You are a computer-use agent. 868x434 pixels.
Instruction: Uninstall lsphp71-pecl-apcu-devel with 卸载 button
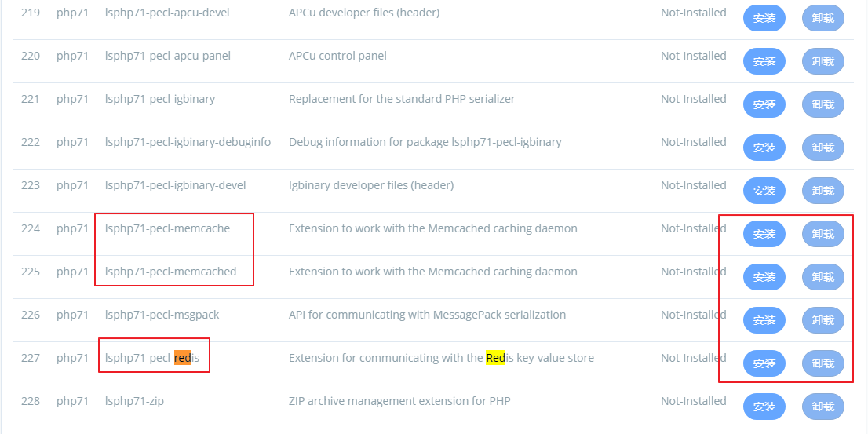(823, 18)
